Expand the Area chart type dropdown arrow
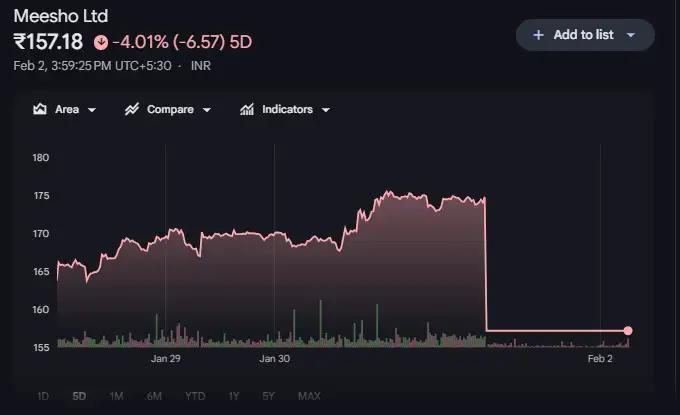The image size is (680, 415). click(x=92, y=110)
